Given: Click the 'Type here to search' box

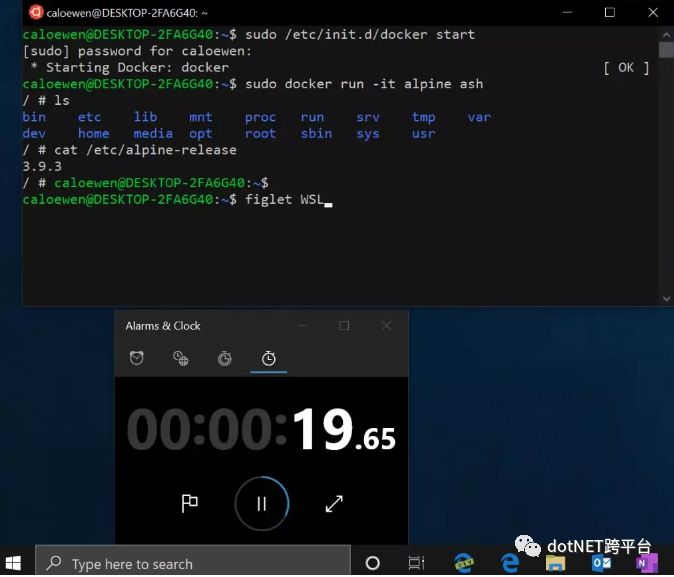Looking at the screenshot, I should (x=193, y=563).
